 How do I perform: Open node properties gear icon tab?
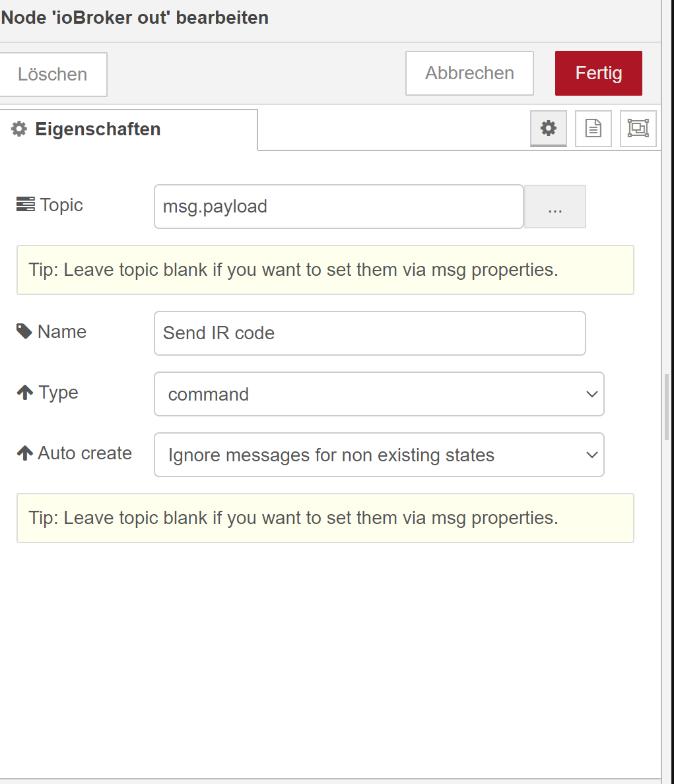click(x=549, y=129)
